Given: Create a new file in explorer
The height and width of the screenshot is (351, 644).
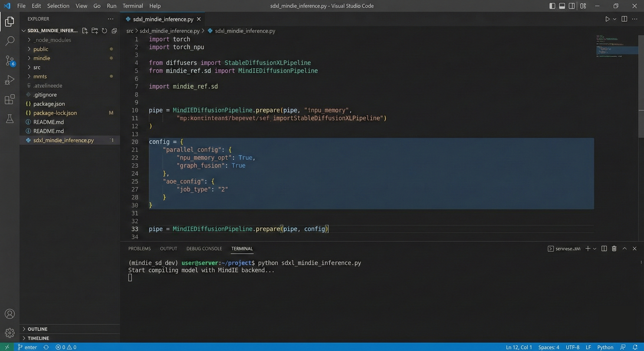Looking at the screenshot, I should pyautogui.click(x=85, y=31).
